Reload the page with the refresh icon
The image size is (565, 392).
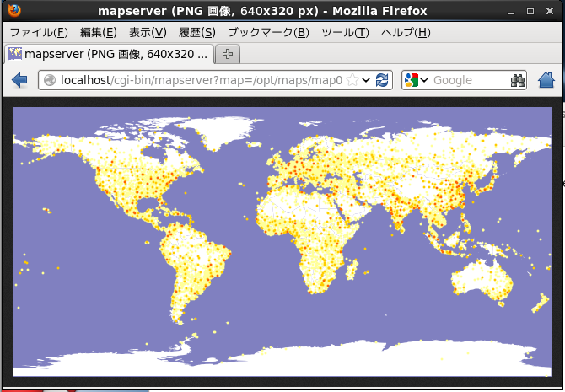(382, 80)
